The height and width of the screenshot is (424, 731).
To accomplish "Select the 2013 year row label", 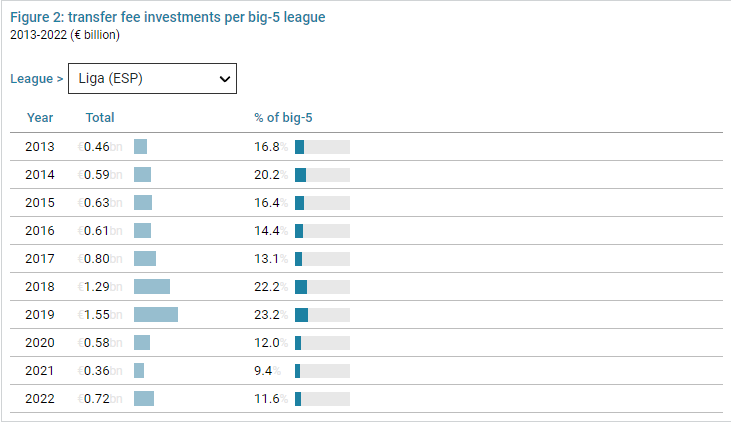I will 40,147.
